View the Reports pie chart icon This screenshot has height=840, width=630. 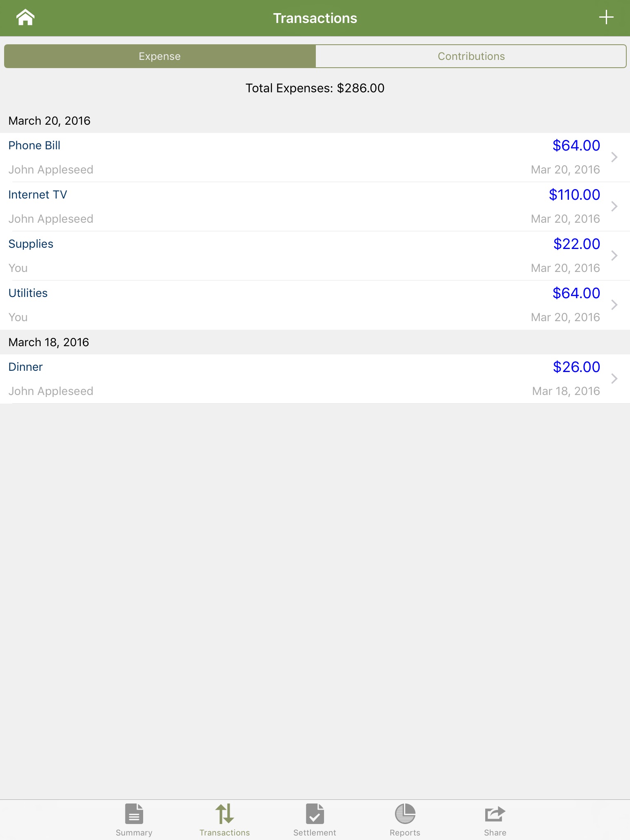(405, 813)
